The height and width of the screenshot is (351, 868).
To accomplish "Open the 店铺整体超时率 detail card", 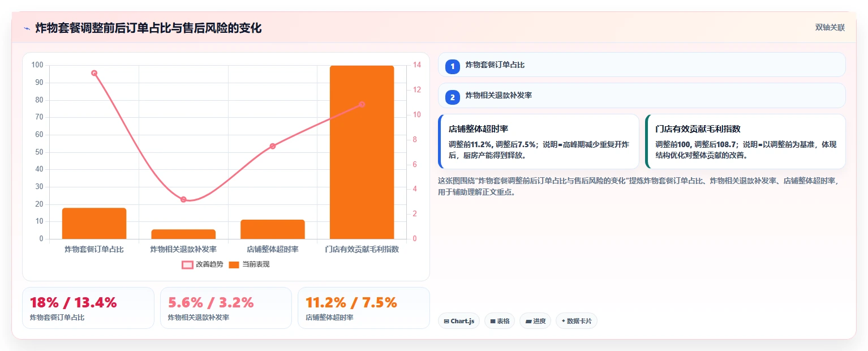I will click(539, 142).
